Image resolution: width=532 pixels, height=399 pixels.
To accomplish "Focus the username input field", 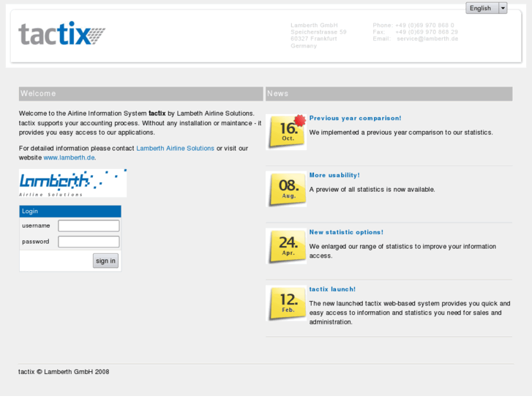I will click(x=89, y=225).
